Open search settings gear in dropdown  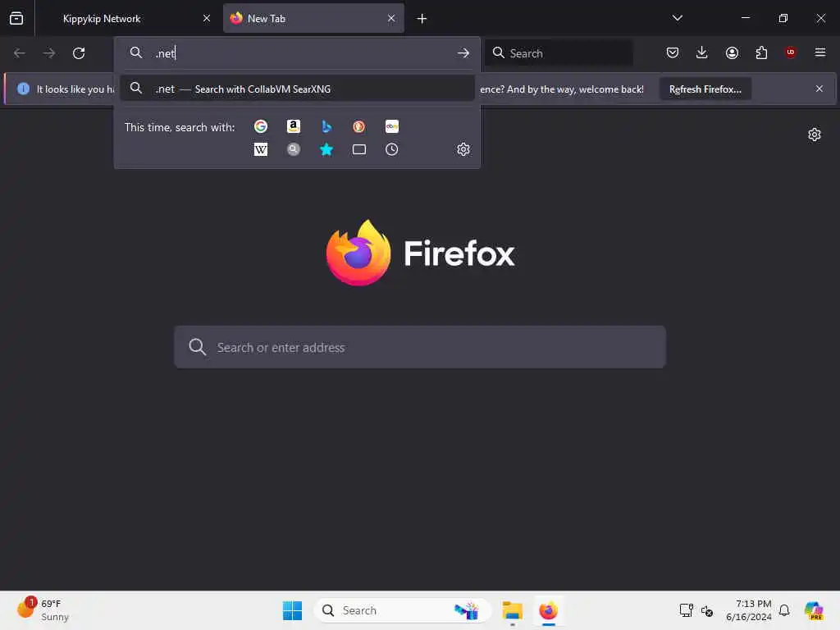coord(463,149)
